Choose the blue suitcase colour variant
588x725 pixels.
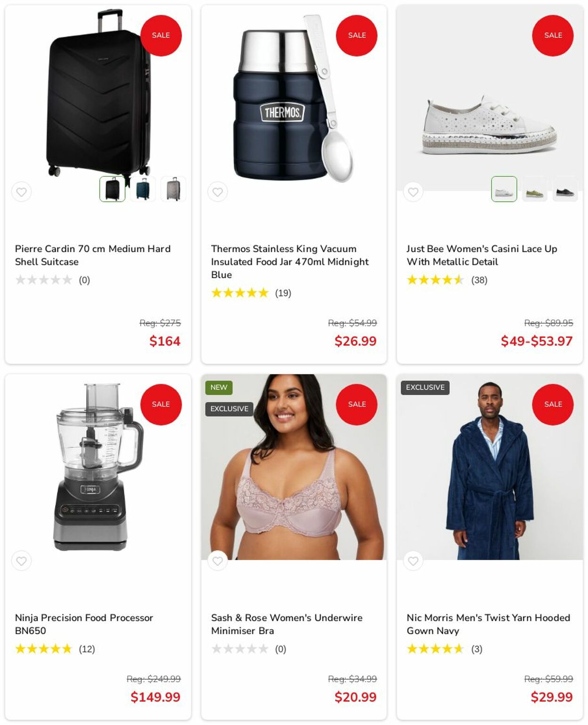click(143, 189)
